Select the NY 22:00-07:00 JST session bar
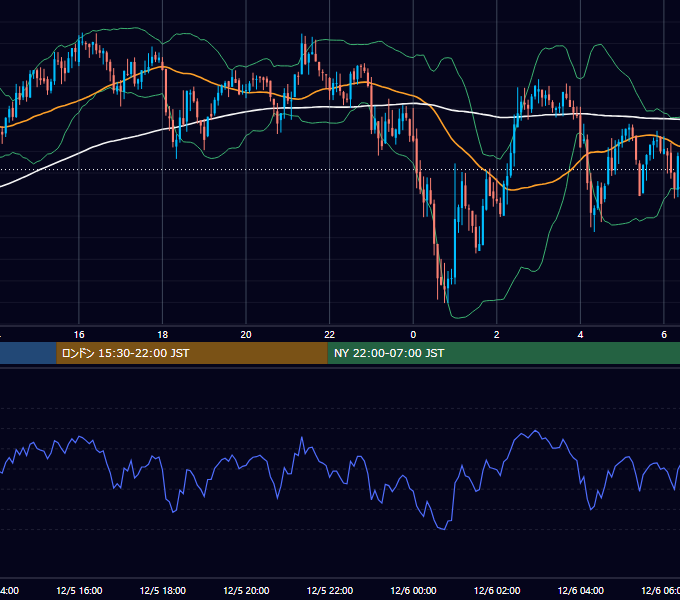The height and width of the screenshot is (600, 680). point(503,353)
